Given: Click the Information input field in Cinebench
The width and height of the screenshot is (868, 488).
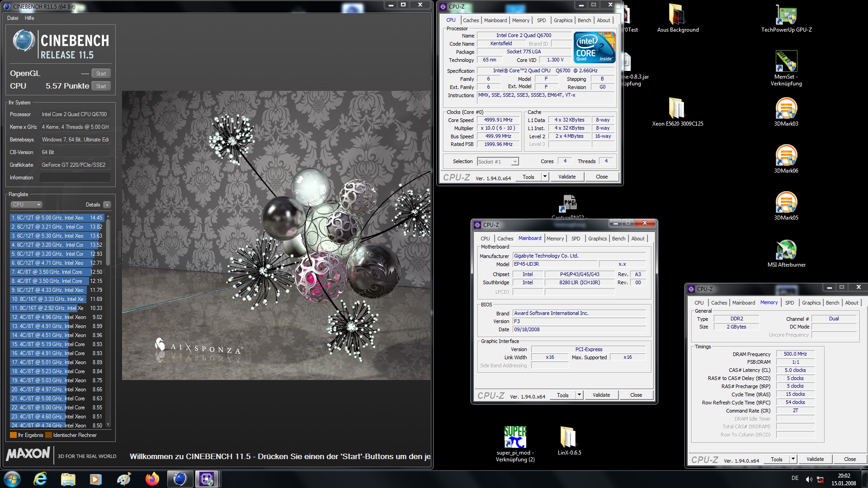Looking at the screenshot, I should (75, 178).
